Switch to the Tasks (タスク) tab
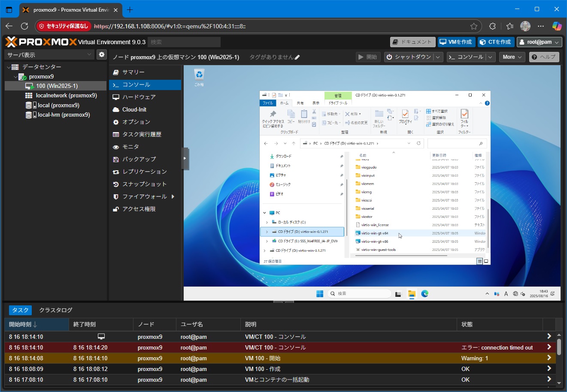This screenshot has height=392, width=567. [20, 310]
